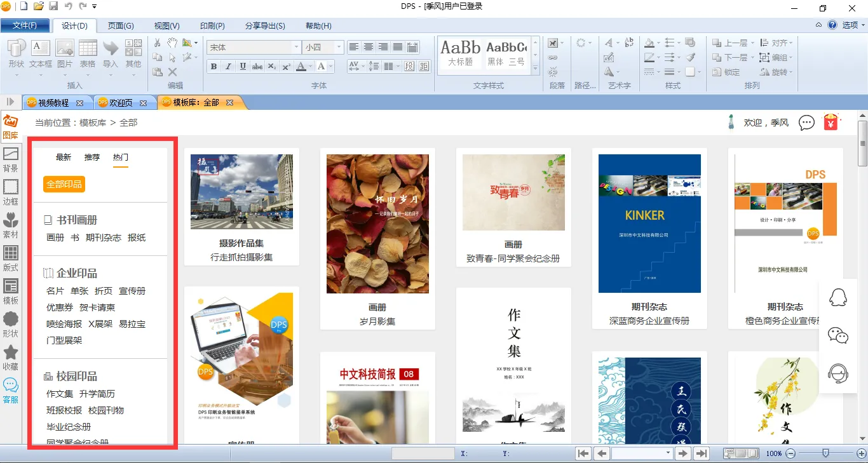Open the 边框 border sidebar panel
This screenshot has height=463, width=868.
10,192
